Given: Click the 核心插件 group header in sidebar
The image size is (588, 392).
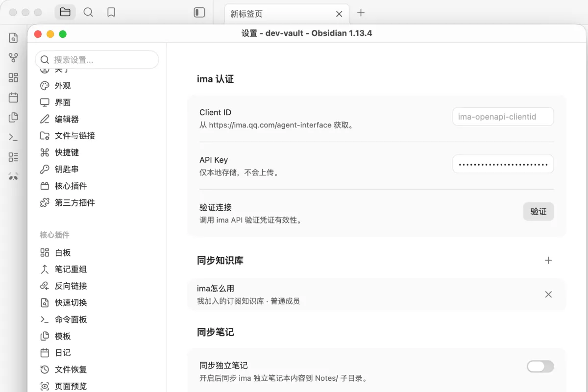Looking at the screenshot, I should pos(54,235).
